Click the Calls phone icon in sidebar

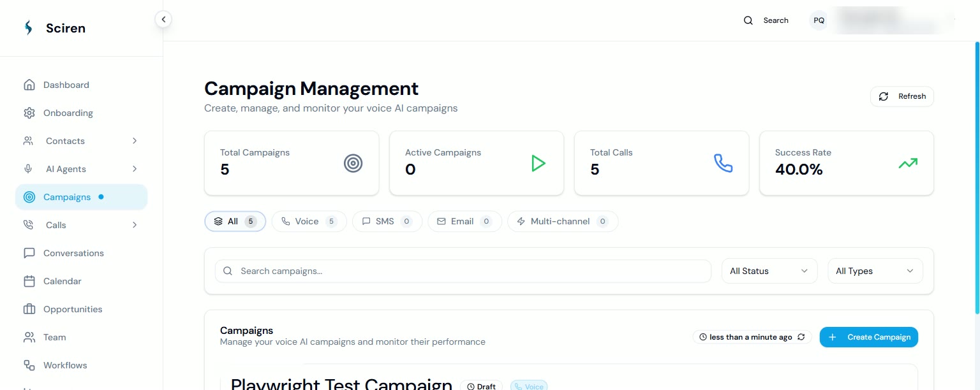click(29, 225)
